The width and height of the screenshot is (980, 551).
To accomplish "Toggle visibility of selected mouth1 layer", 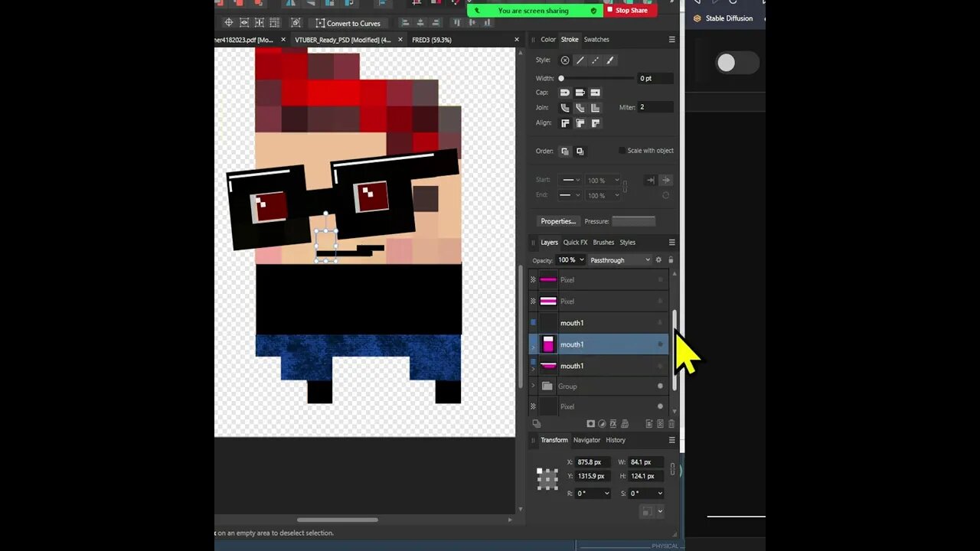I will point(660,344).
